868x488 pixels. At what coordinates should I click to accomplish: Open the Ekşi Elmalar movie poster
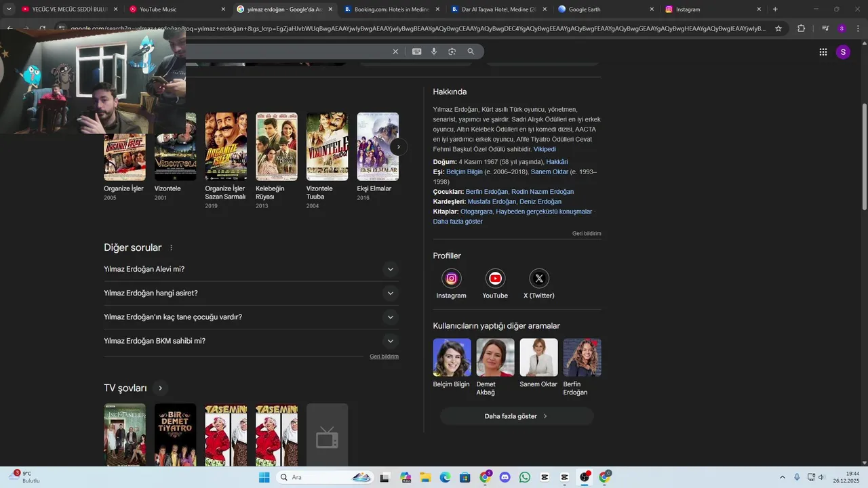click(378, 146)
